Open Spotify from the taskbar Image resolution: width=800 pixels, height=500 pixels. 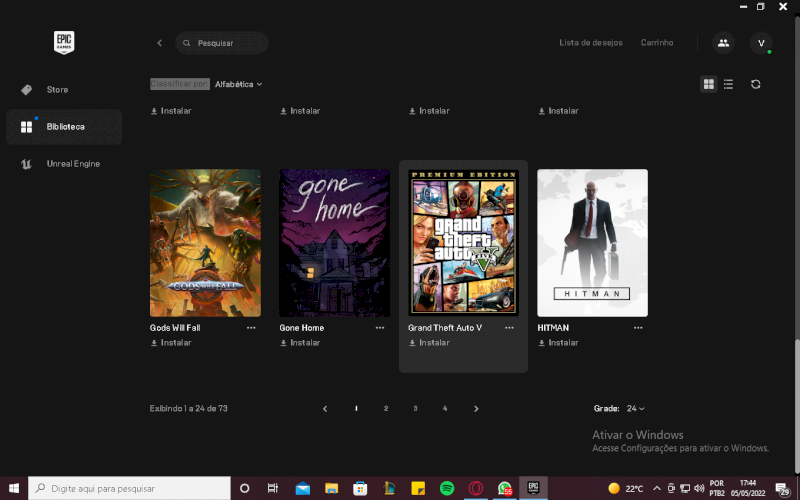coord(447,488)
